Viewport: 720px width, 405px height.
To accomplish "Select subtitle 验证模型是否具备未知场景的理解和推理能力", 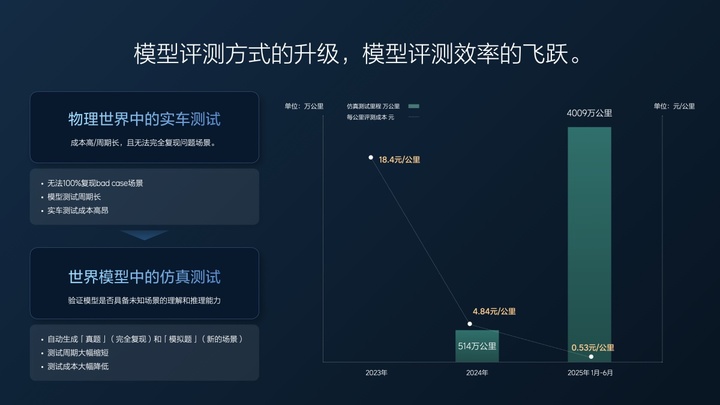I will click(x=144, y=301).
